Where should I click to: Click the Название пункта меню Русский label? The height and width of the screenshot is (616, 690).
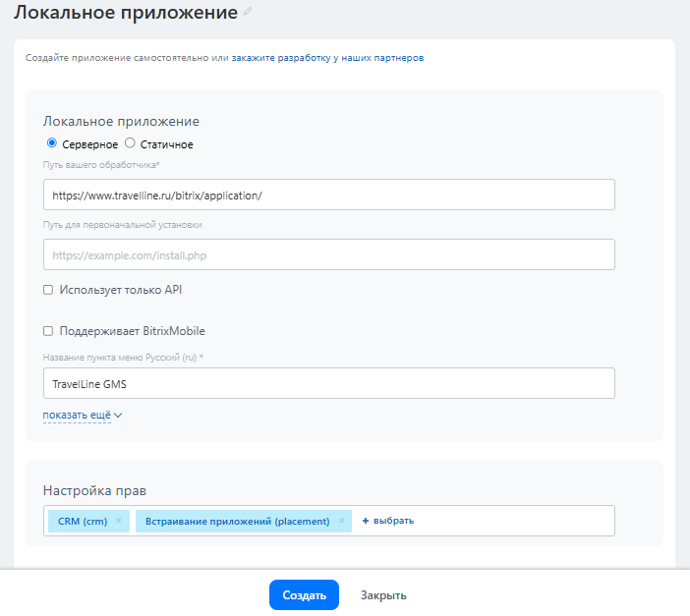tap(123, 358)
